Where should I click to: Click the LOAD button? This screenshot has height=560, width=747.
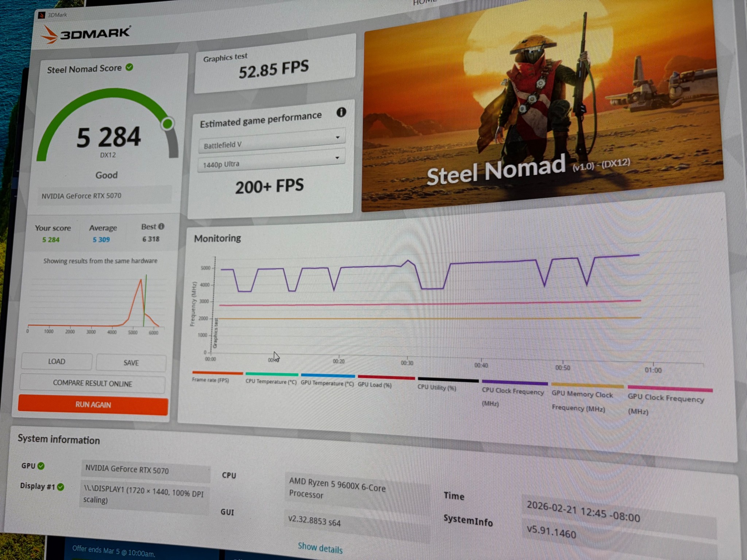57,361
